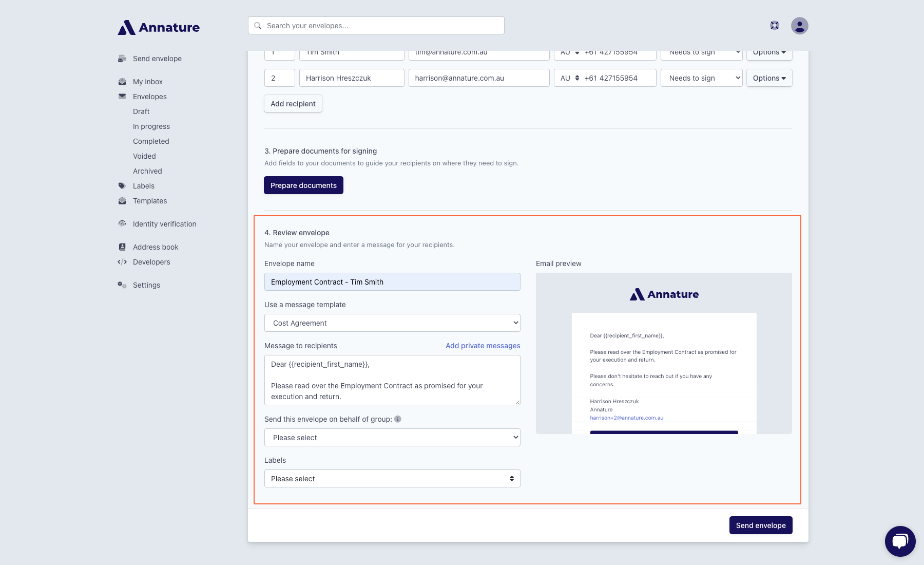The width and height of the screenshot is (924, 565).
Task: Click the harrison@annature.com.au email field
Action: pos(479,78)
